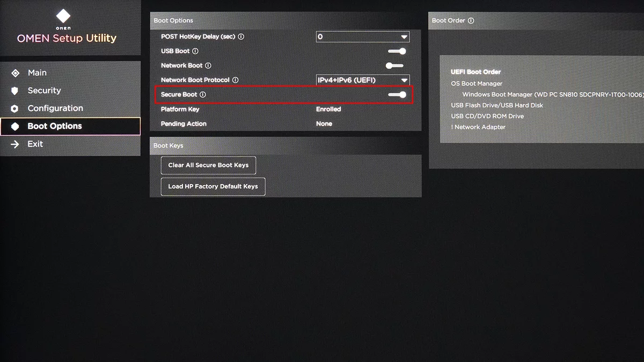Click Load HP Factory Default Keys
This screenshot has width=644, height=362.
tap(213, 187)
